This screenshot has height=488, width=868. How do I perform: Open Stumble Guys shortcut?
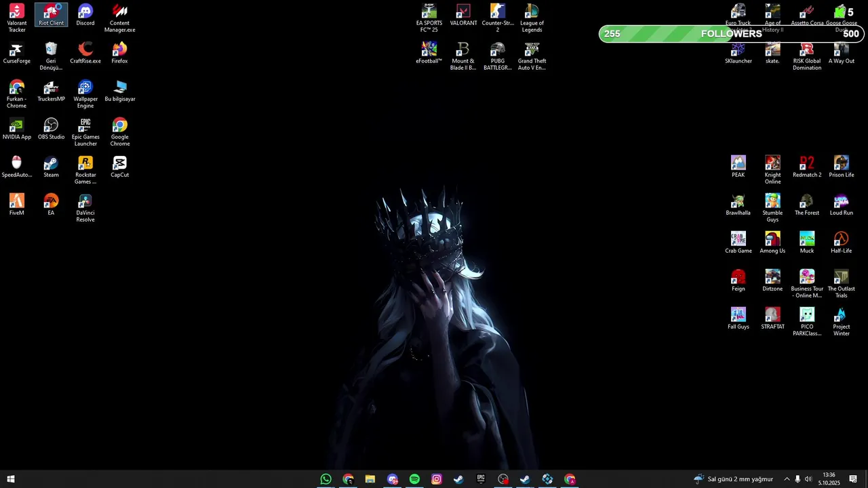coord(772,208)
